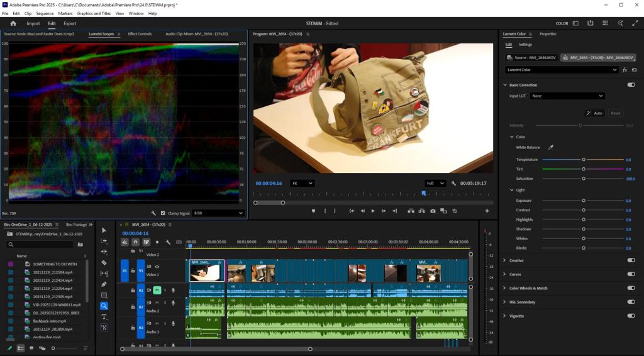This screenshot has height=356, width=644.
Task: Select the Type tool
Action: click(104, 316)
